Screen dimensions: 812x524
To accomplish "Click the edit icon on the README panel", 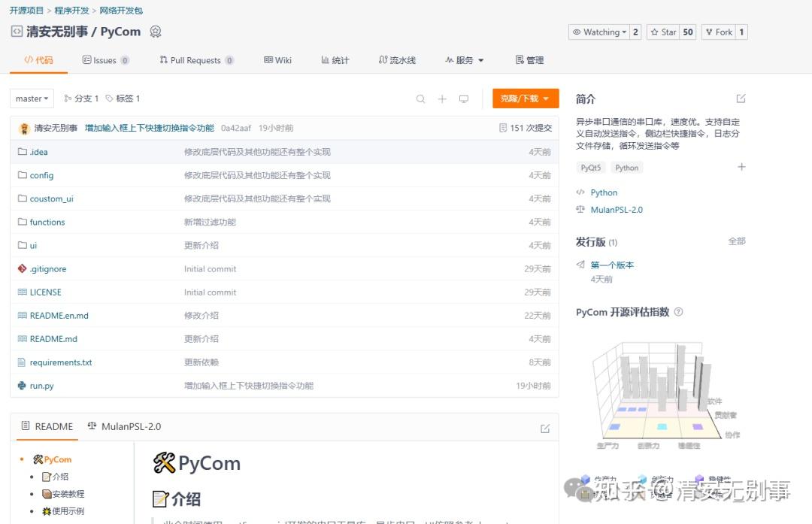I will point(544,426).
